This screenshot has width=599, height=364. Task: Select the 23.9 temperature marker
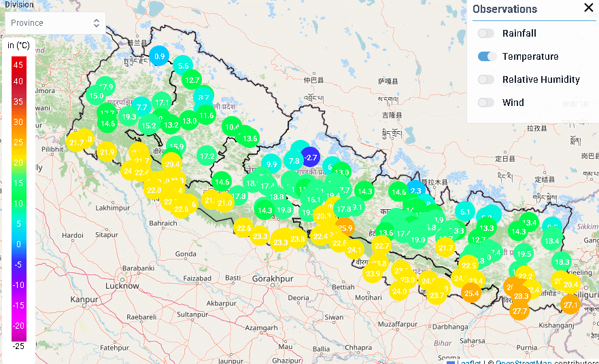(x=373, y=274)
